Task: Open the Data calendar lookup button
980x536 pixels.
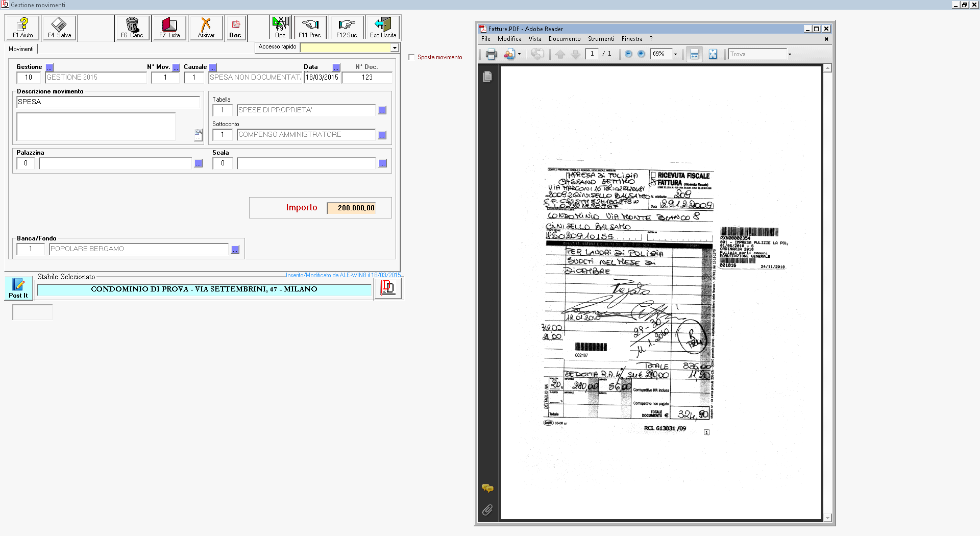Action: pyautogui.click(x=336, y=67)
